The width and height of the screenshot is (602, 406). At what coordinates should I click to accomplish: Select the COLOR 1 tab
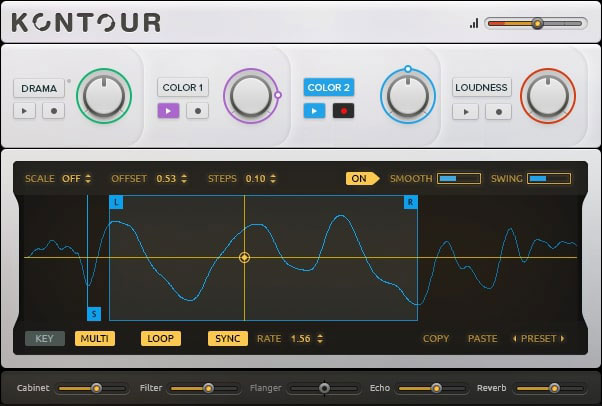coord(182,88)
